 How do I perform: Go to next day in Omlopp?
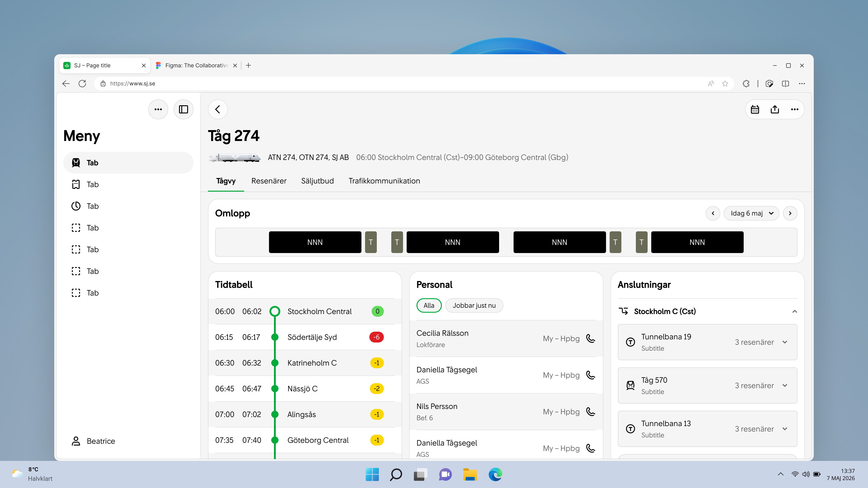tap(790, 213)
